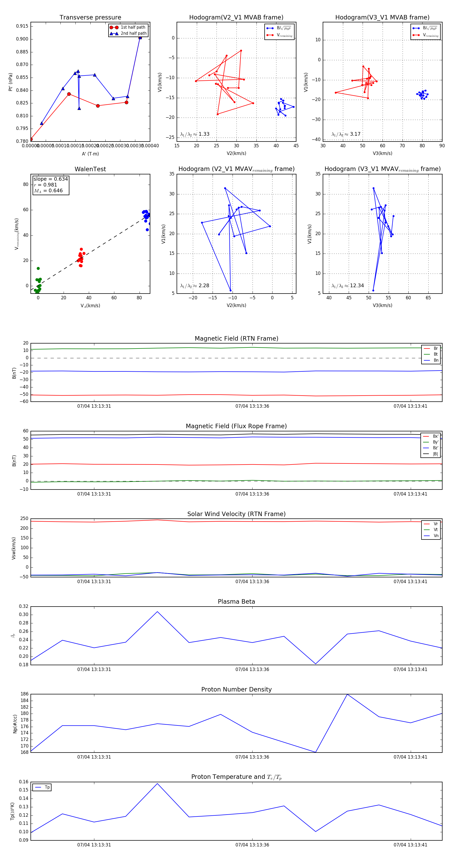Click the green outlier point in WalenTest
Image resolution: width=473 pixels, height=868 pixels.
tap(38, 269)
